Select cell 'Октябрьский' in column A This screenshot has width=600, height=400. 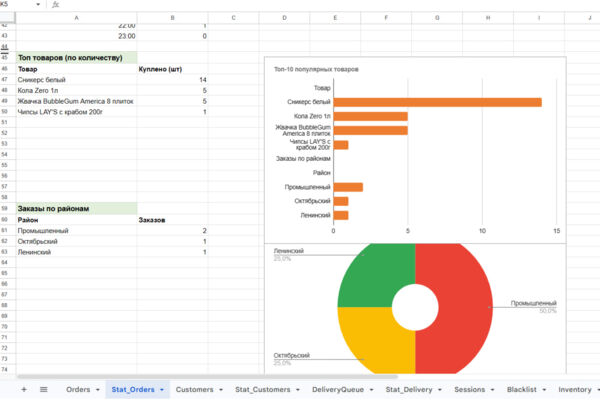point(77,241)
